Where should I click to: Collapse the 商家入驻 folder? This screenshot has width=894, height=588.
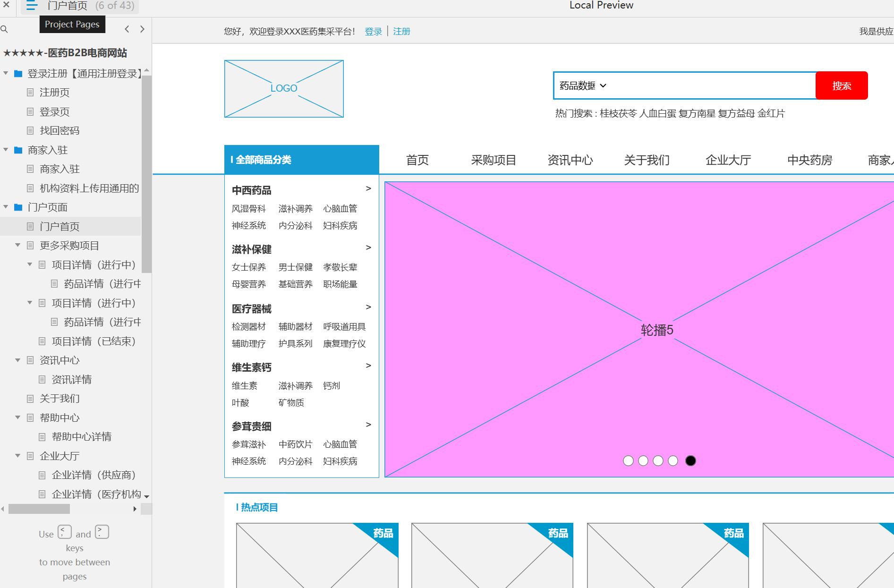[x=6, y=150]
